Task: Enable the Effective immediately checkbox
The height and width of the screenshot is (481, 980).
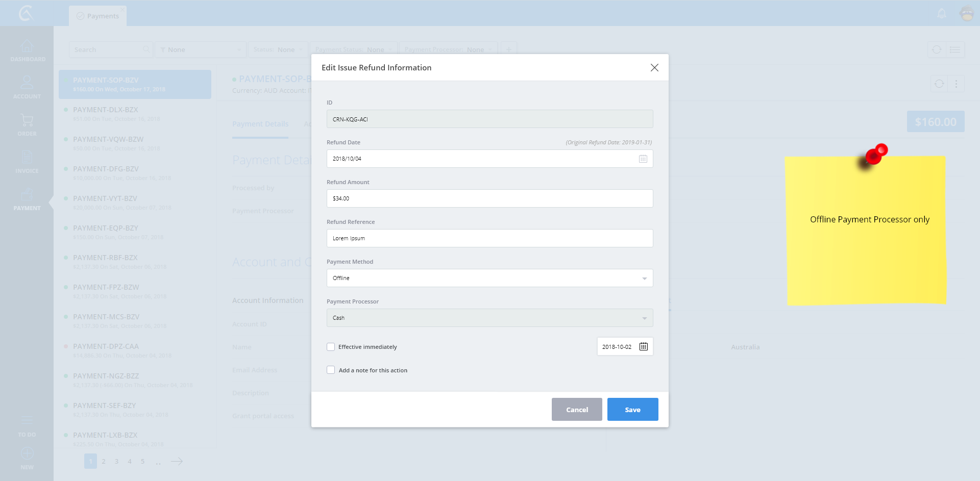Action: [x=331, y=347]
